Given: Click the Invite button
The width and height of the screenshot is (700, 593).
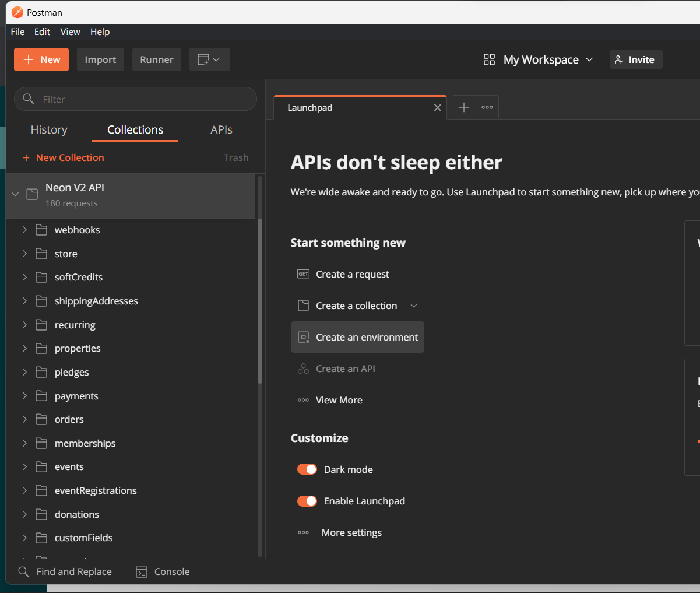Looking at the screenshot, I should (x=636, y=59).
